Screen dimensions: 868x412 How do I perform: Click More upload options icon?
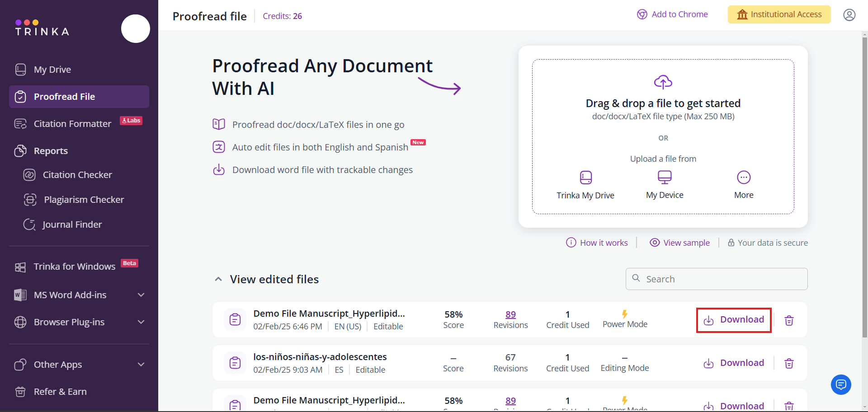pos(744,178)
